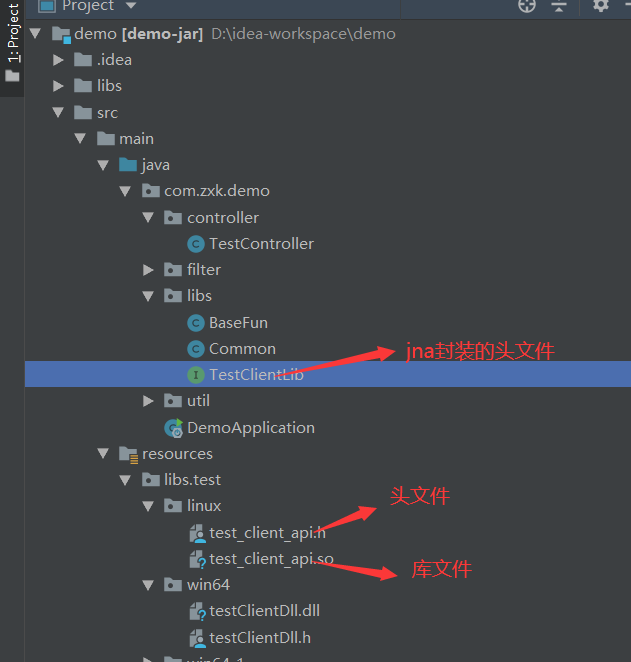Select test_client_api.so file
This screenshot has height=662, width=631.
271,560
